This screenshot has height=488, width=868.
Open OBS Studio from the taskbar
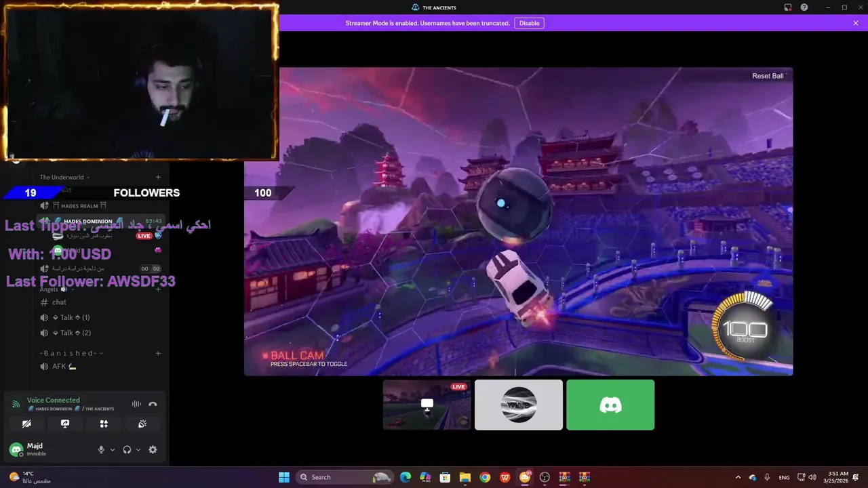545,477
